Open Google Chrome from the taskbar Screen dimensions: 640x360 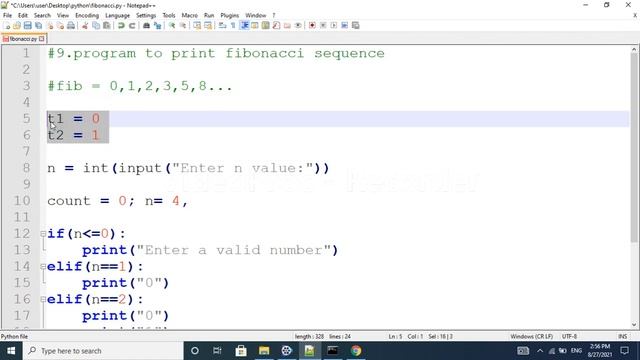pyautogui.click(x=356, y=351)
